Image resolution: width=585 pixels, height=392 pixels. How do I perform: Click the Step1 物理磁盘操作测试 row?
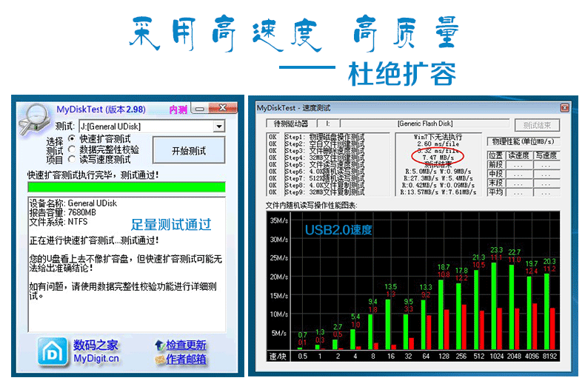pyautogui.click(x=324, y=137)
